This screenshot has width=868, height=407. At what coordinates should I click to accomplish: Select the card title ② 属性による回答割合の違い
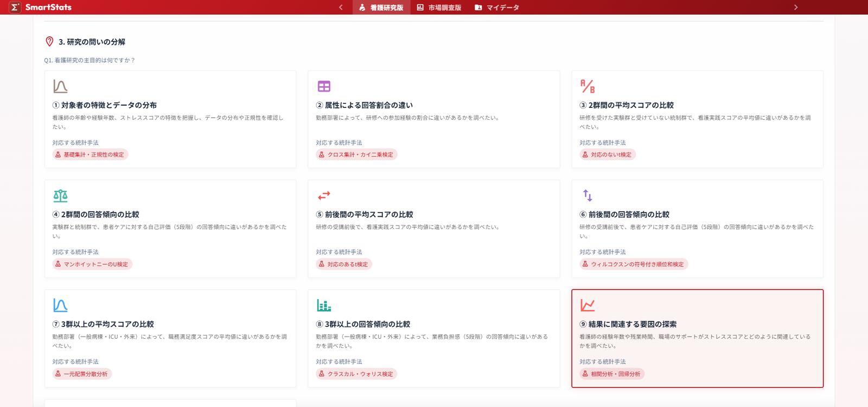pyautogui.click(x=365, y=105)
